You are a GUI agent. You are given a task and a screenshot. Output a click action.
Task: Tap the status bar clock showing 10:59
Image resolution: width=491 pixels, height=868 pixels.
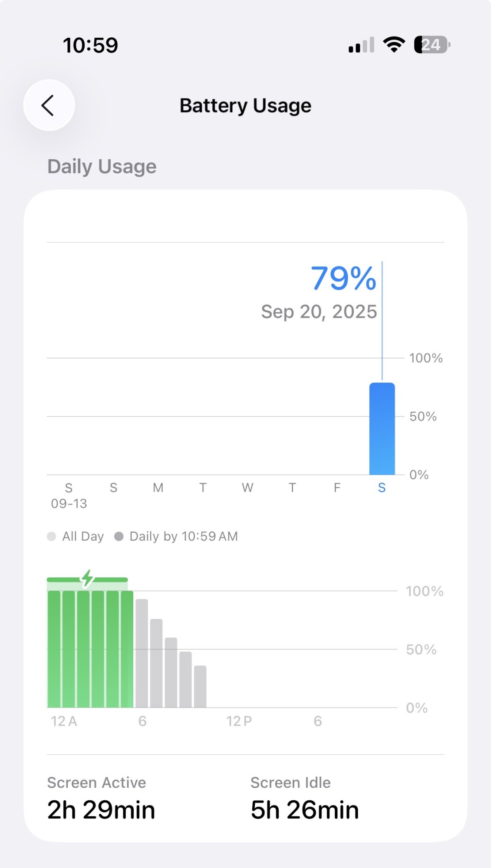[90, 45]
